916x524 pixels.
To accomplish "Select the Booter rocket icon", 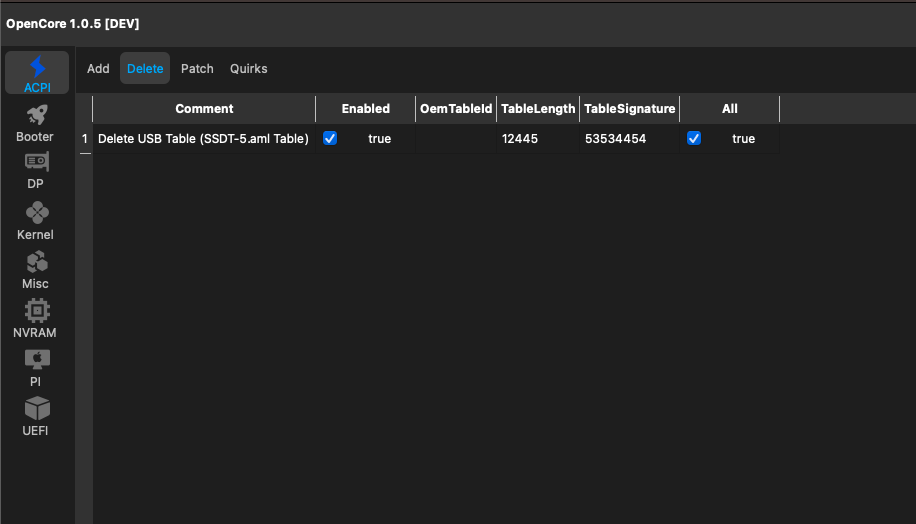I will pyautogui.click(x=36, y=116).
